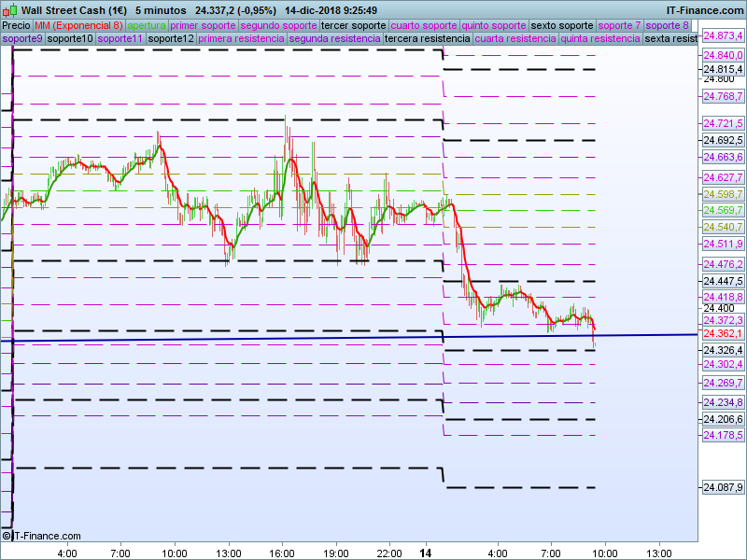This screenshot has height=560, width=747.
Task: Click price label 24.569,7
Action: 723,211
